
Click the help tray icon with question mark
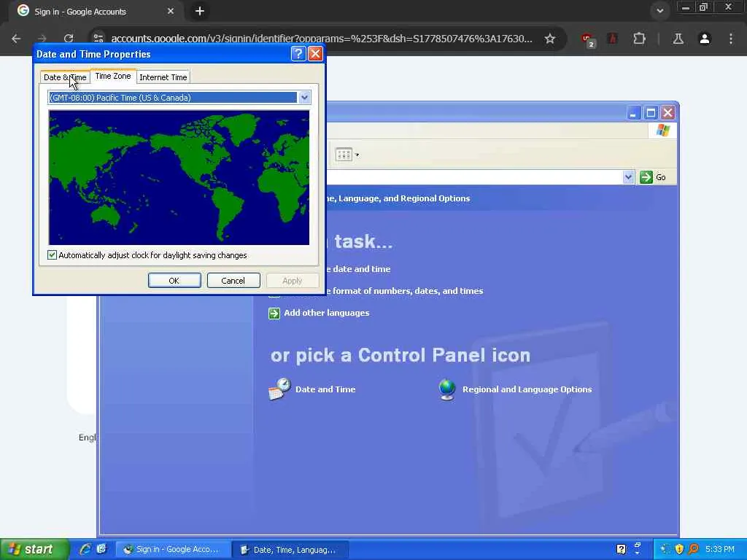tap(621, 550)
